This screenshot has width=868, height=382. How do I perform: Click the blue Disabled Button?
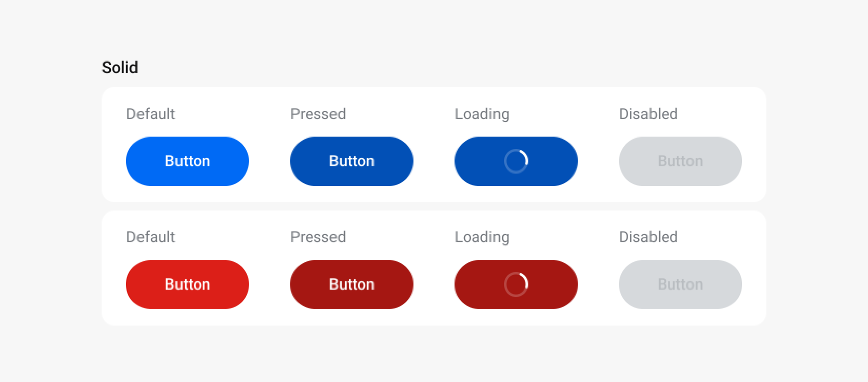click(x=680, y=161)
